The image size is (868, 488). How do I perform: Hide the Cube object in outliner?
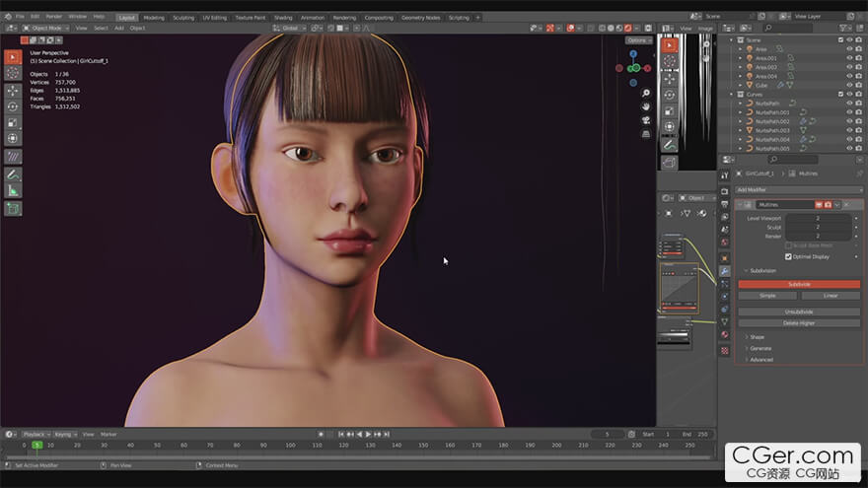(849, 85)
